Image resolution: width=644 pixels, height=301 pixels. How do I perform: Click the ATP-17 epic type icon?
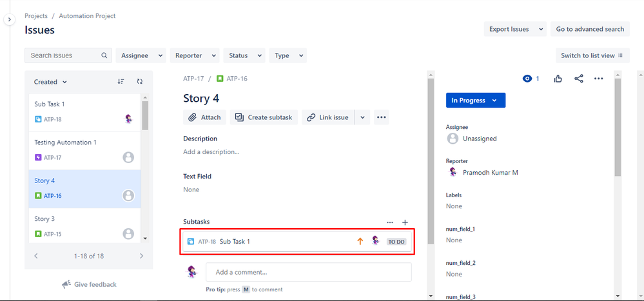click(x=38, y=157)
